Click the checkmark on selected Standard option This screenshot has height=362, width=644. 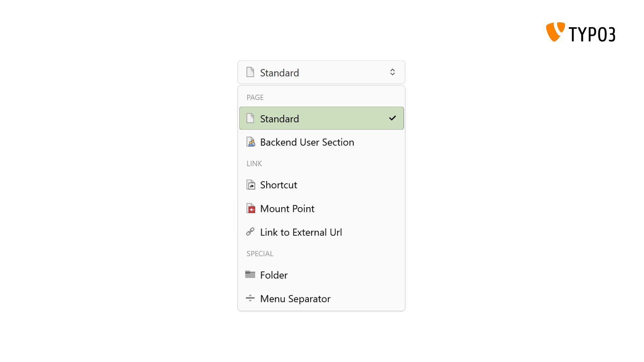coord(392,118)
